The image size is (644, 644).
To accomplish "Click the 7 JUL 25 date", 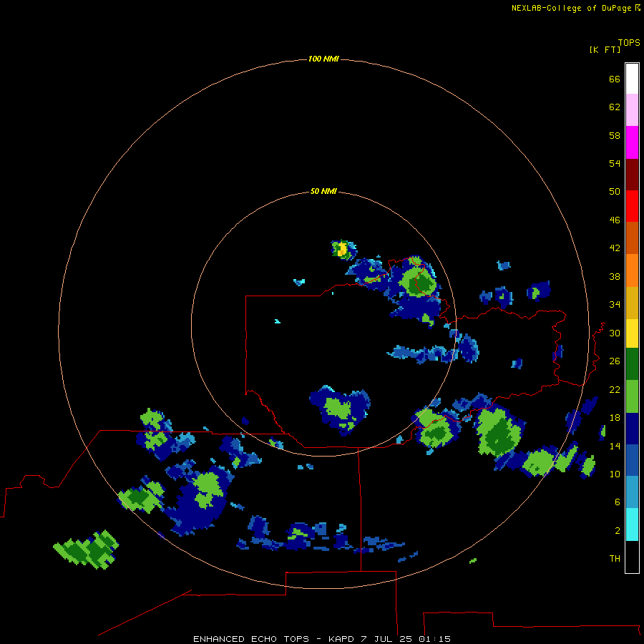I will click(x=386, y=639).
